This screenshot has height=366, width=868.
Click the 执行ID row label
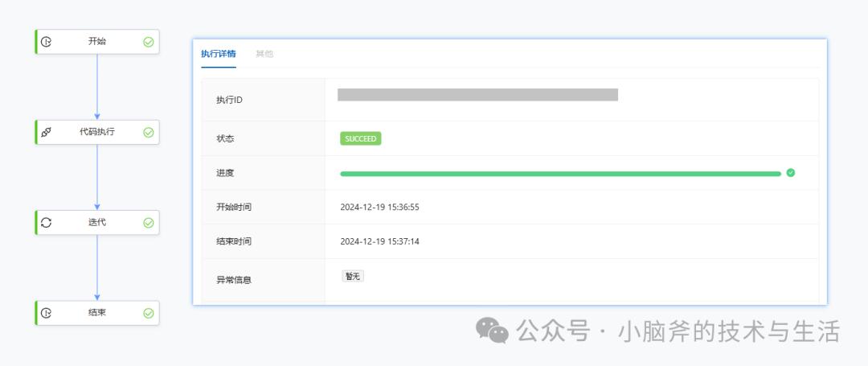pos(229,101)
